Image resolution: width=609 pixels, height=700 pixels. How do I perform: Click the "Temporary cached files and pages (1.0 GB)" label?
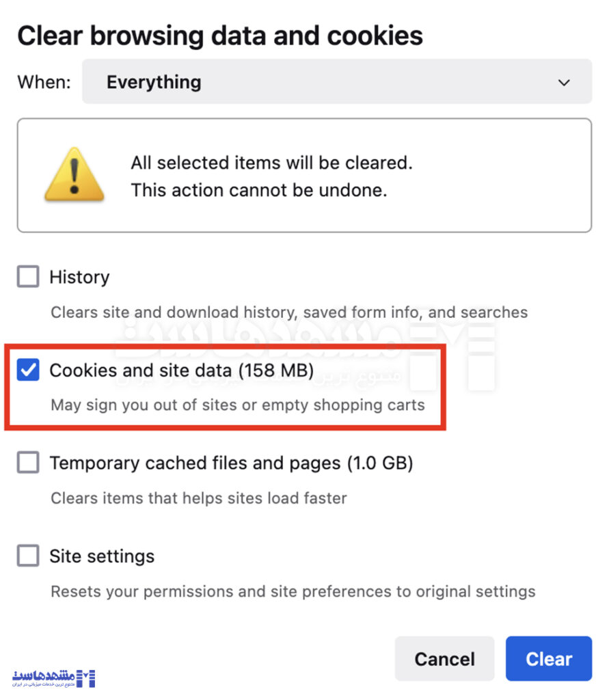pyautogui.click(x=231, y=463)
